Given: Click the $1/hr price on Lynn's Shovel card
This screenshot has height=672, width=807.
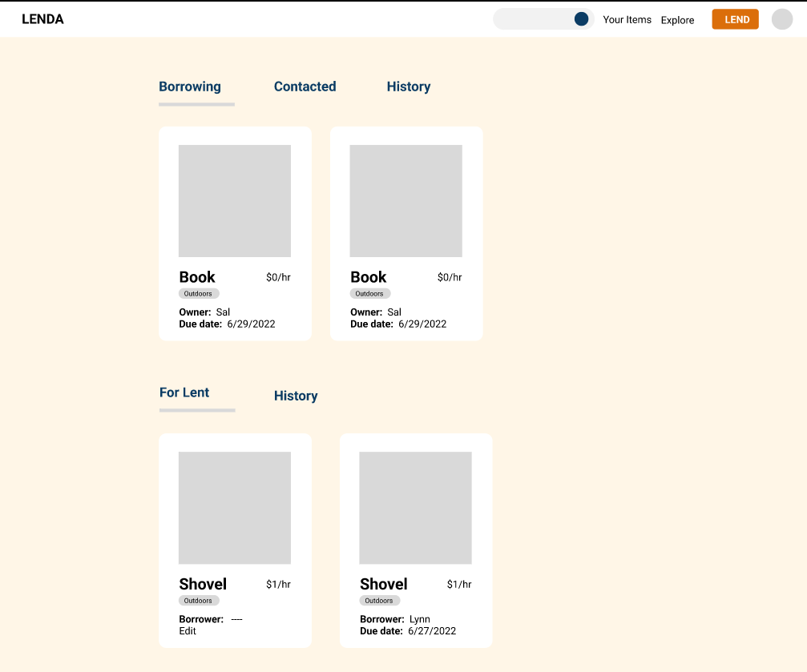Looking at the screenshot, I should coord(459,584).
